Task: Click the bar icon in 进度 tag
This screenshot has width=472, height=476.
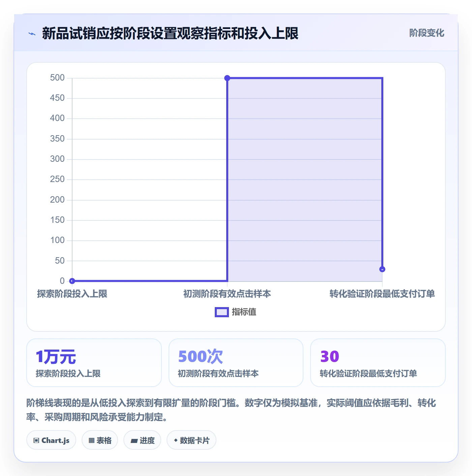Action: click(134, 441)
